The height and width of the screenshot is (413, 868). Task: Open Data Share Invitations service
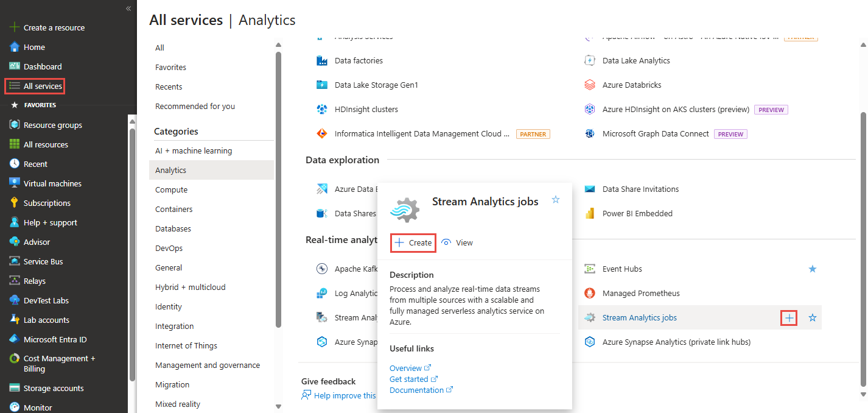(640, 189)
